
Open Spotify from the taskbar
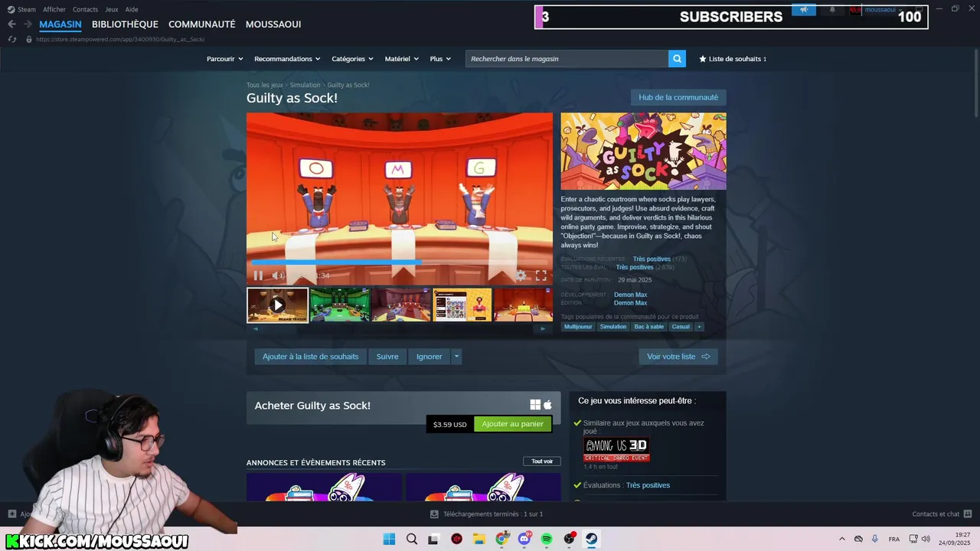(x=547, y=539)
